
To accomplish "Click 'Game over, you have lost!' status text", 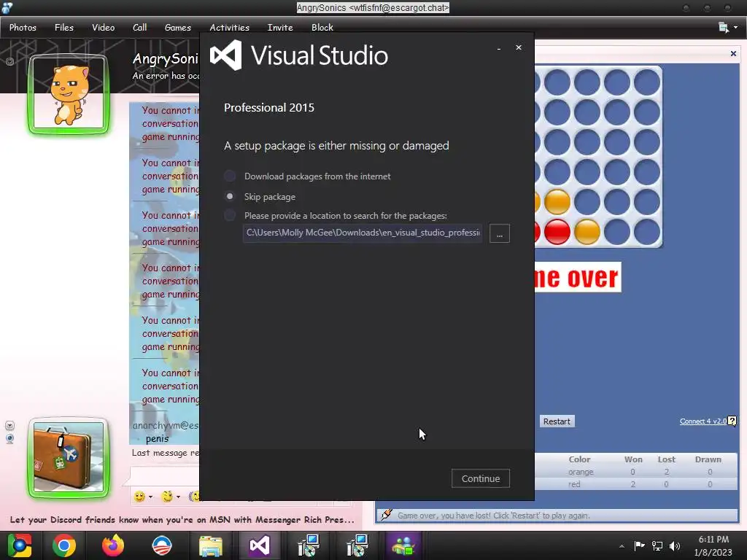I will pos(494,516).
